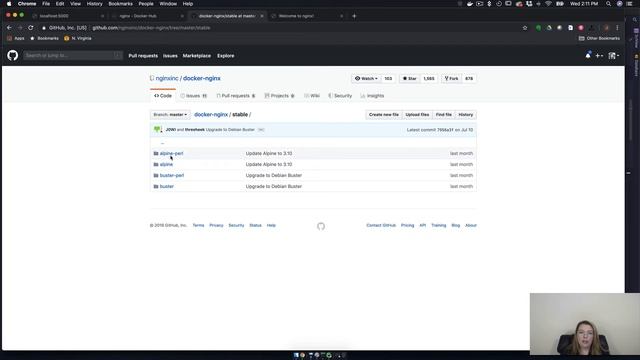This screenshot has width=640, height=360.
Task: Focus the GitHub search input field
Action: tap(73, 55)
